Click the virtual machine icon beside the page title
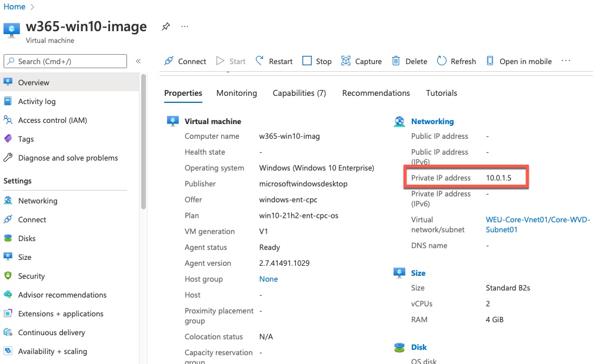Viewport: 593px width, 364px height. point(12,31)
